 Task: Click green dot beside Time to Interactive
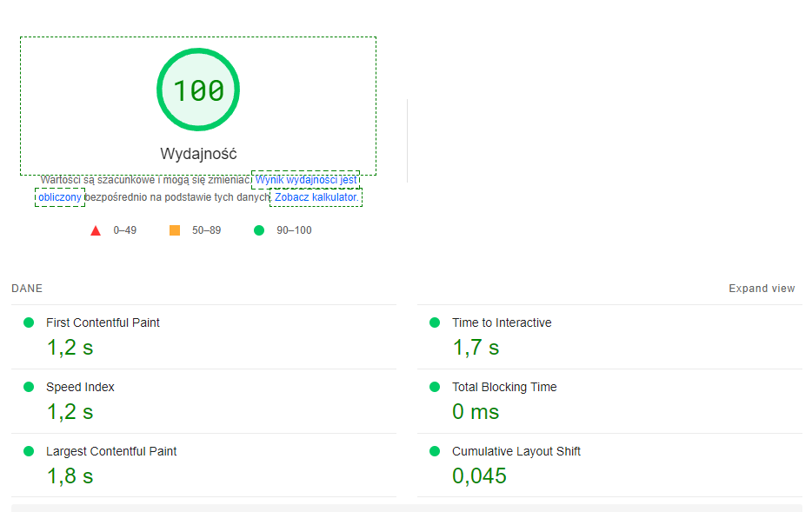click(x=435, y=322)
